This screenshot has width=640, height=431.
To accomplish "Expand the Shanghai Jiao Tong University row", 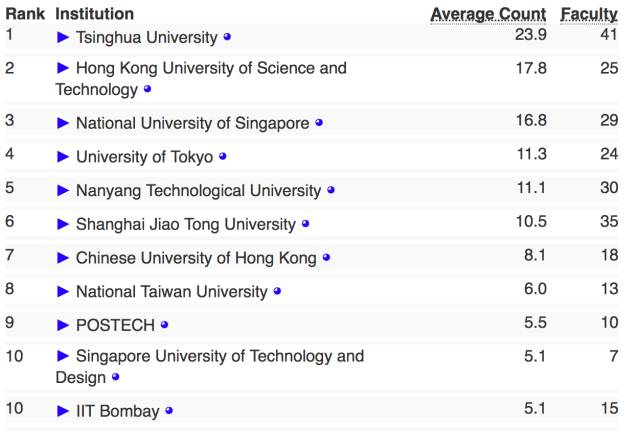I will pos(63,224).
